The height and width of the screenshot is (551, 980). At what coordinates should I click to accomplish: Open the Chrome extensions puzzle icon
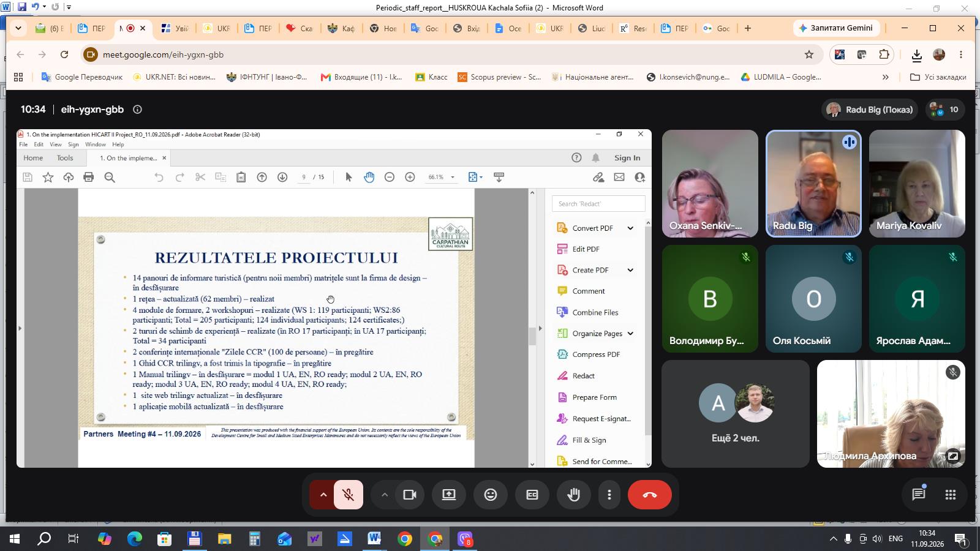(x=884, y=54)
